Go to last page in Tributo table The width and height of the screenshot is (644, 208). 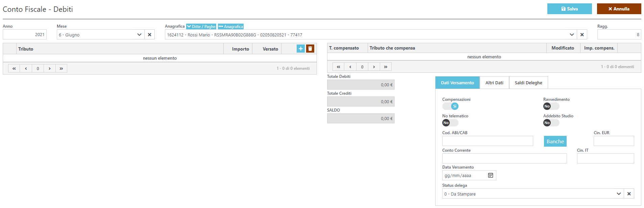click(x=61, y=68)
